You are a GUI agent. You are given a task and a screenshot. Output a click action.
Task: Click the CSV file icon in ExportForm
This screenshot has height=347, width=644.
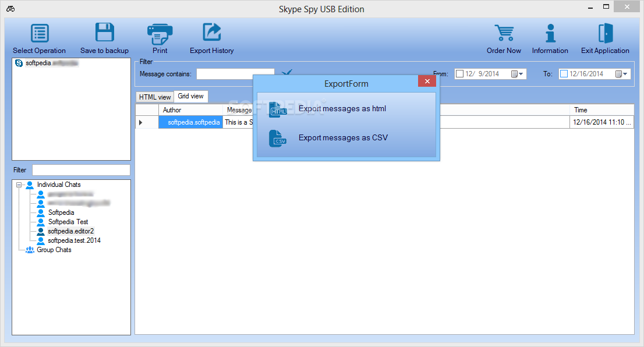[x=278, y=139]
